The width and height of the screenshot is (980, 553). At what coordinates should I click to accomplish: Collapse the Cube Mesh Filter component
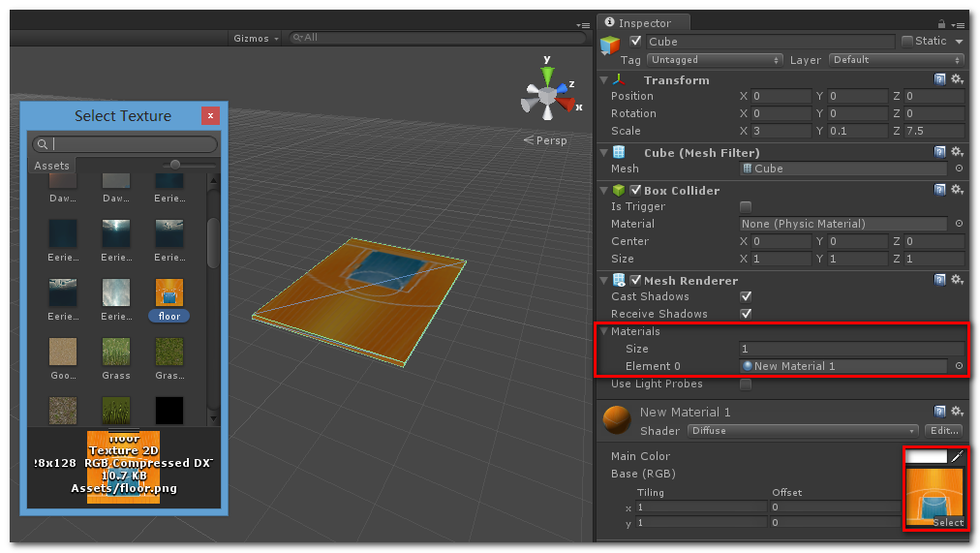(603, 152)
